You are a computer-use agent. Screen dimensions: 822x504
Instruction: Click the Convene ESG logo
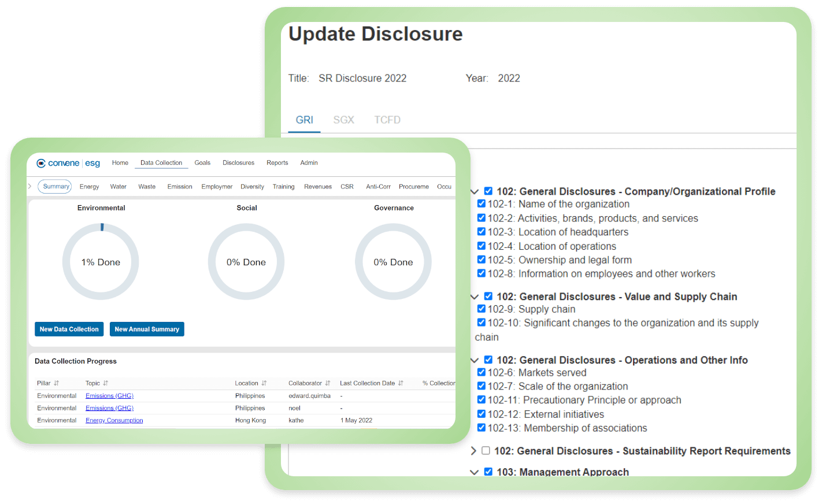(68, 163)
